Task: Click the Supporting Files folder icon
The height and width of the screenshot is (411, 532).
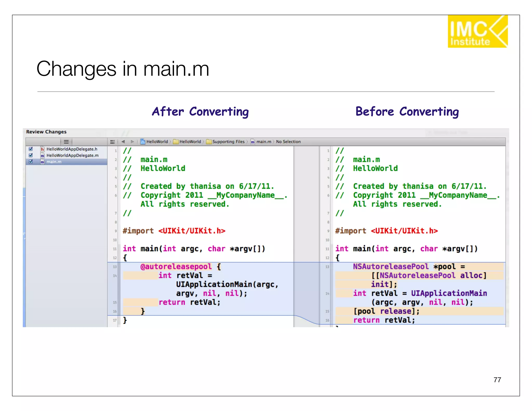Action: pos(209,142)
